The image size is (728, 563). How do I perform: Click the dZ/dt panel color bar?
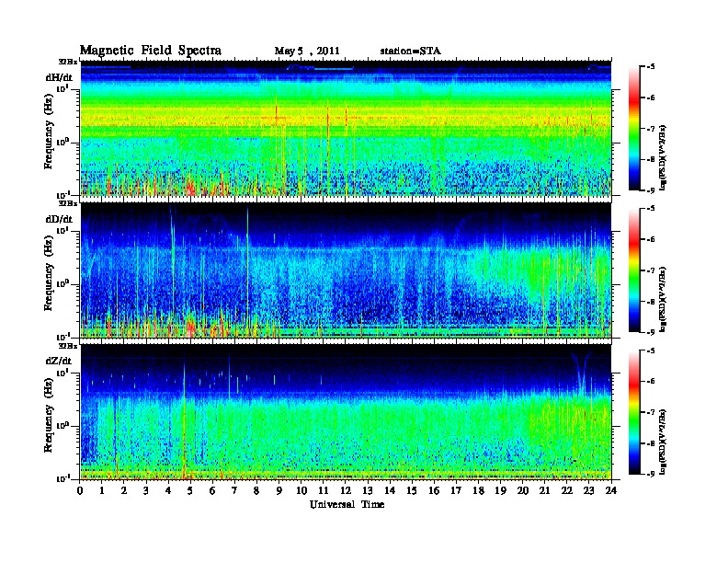tap(634, 412)
